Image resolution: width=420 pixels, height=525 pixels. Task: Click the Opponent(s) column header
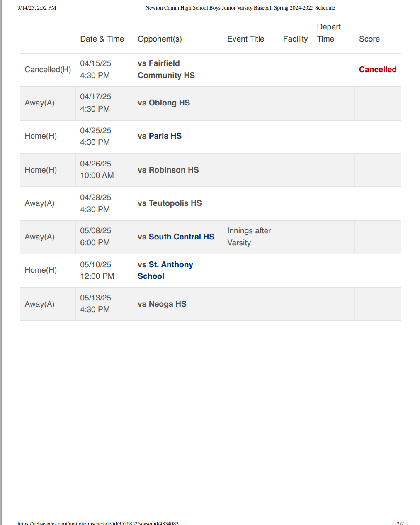160,39
